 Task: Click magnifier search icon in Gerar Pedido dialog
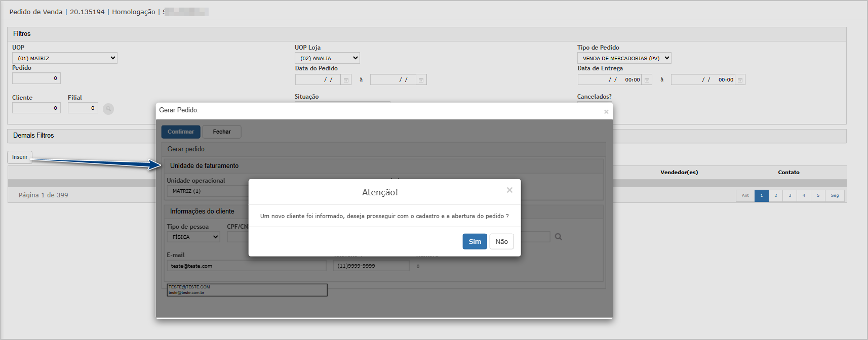[558, 237]
